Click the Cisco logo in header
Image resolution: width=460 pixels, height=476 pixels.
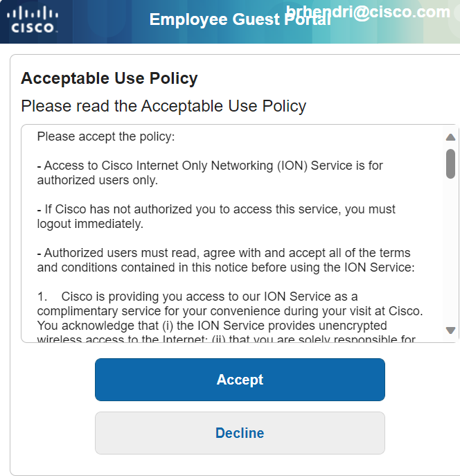click(35, 19)
